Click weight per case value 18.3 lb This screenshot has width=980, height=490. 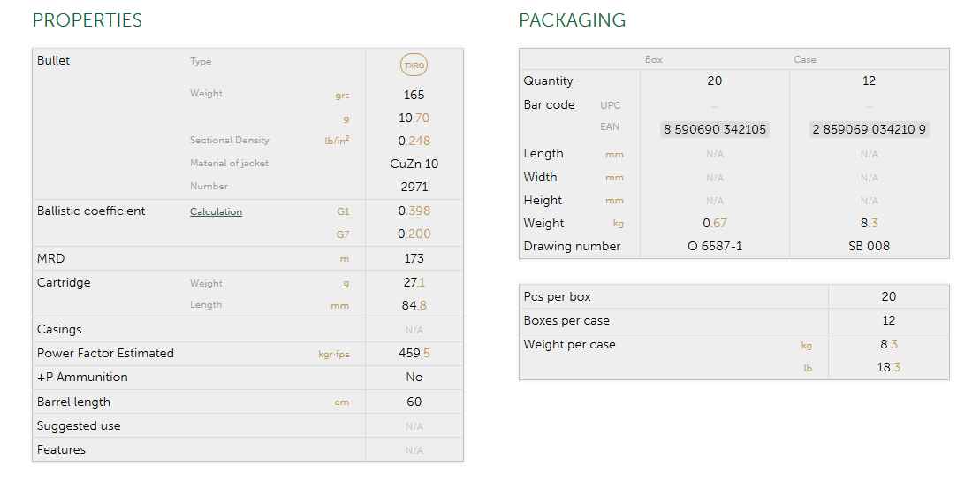point(888,367)
